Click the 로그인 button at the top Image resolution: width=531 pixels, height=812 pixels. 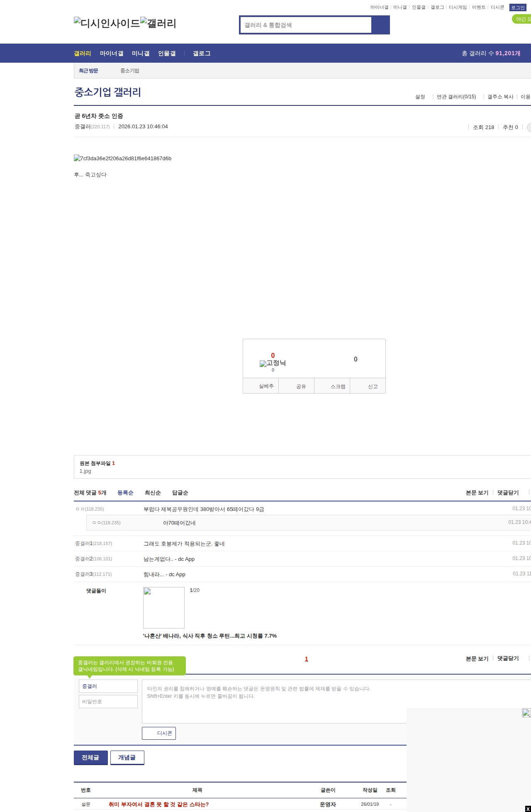518,7
